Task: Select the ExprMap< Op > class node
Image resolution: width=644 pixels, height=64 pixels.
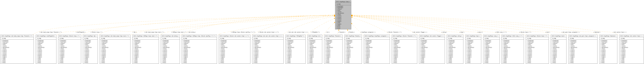Action: click(x=90, y=36)
